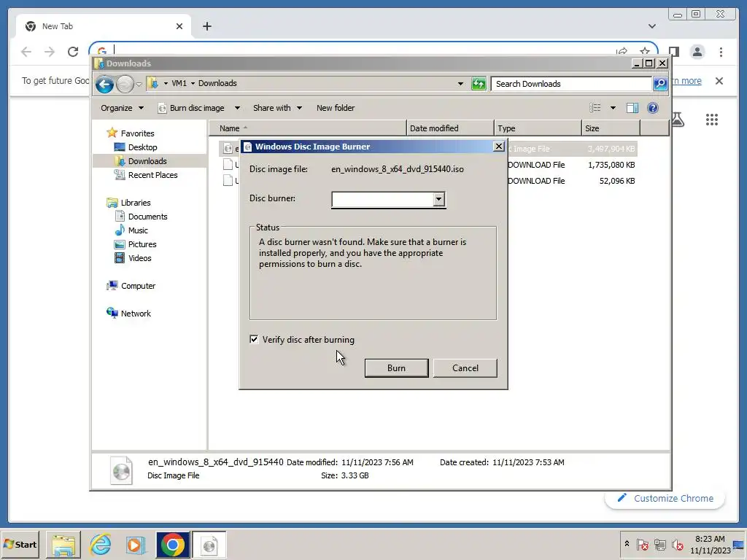Click the forward arrow in Downloads explorer
747x560 pixels.
pos(125,85)
